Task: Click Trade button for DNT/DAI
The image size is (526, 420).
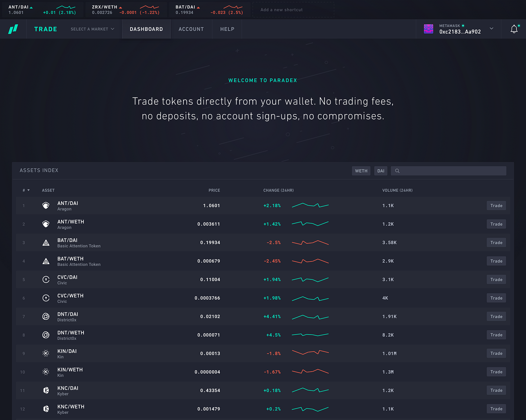Action: pos(496,316)
